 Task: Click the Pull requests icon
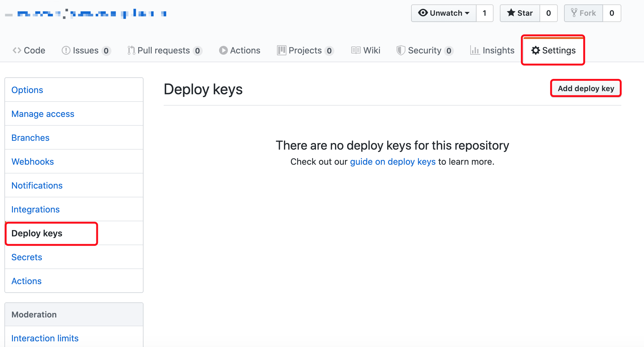[131, 50]
